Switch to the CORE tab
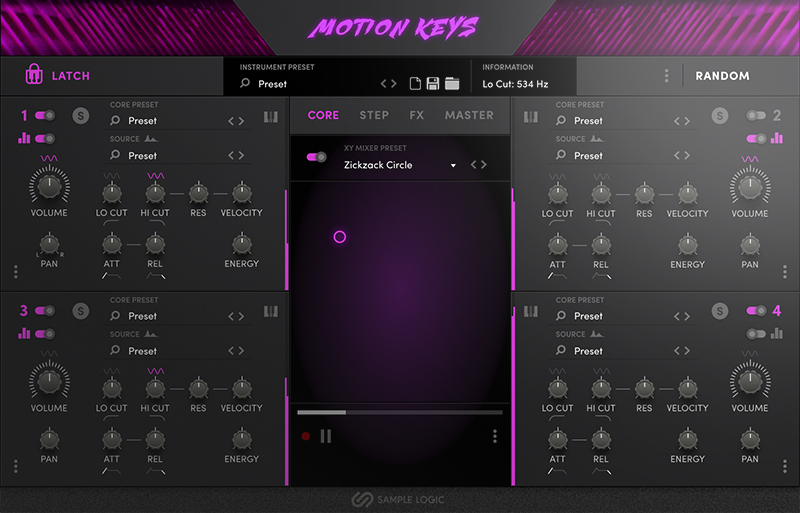This screenshot has height=513, width=800. pyautogui.click(x=323, y=115)
